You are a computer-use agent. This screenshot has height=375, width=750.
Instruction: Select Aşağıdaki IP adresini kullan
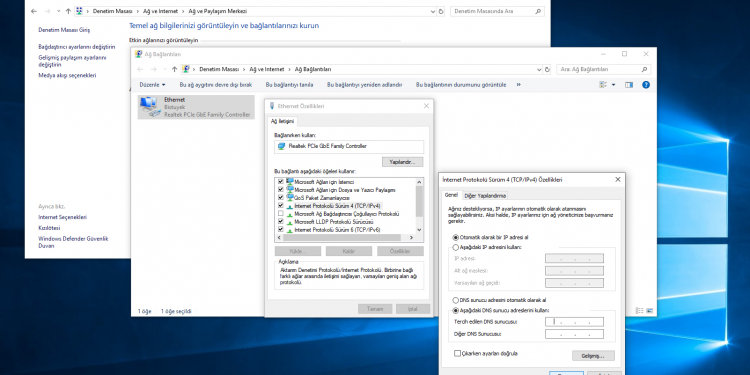coord(455,247)
